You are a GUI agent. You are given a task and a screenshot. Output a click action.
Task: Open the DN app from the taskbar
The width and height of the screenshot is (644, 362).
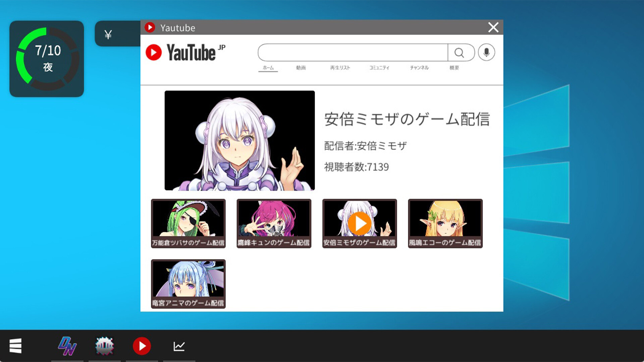tap(67, 346)
